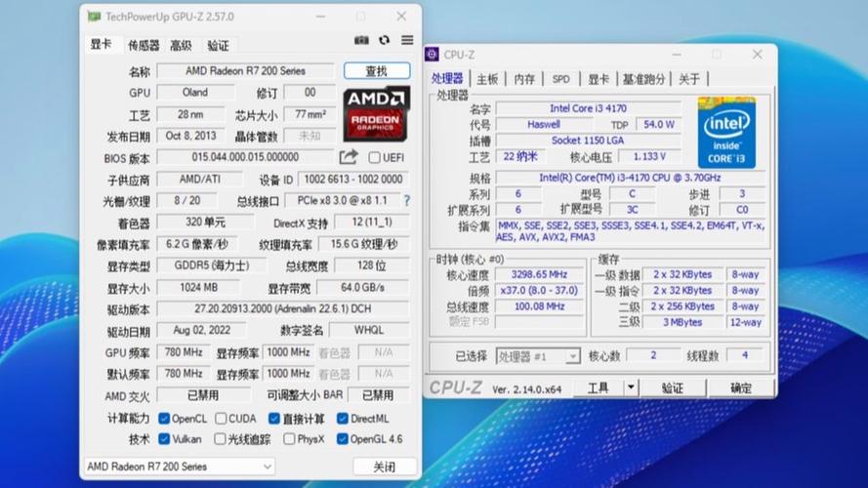Click the 查找 lookup button
The image size is (868, 488).
point(377,71)
